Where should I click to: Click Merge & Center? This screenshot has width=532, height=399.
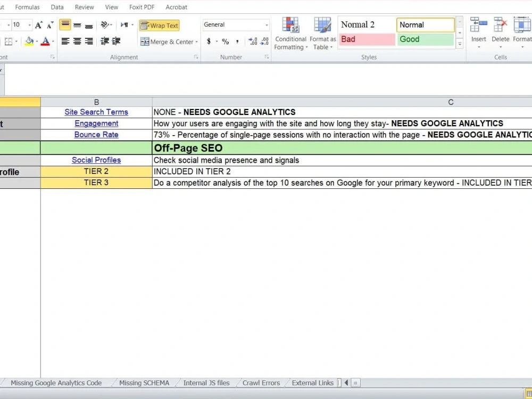pyautogui.click(x=167, y=41)
